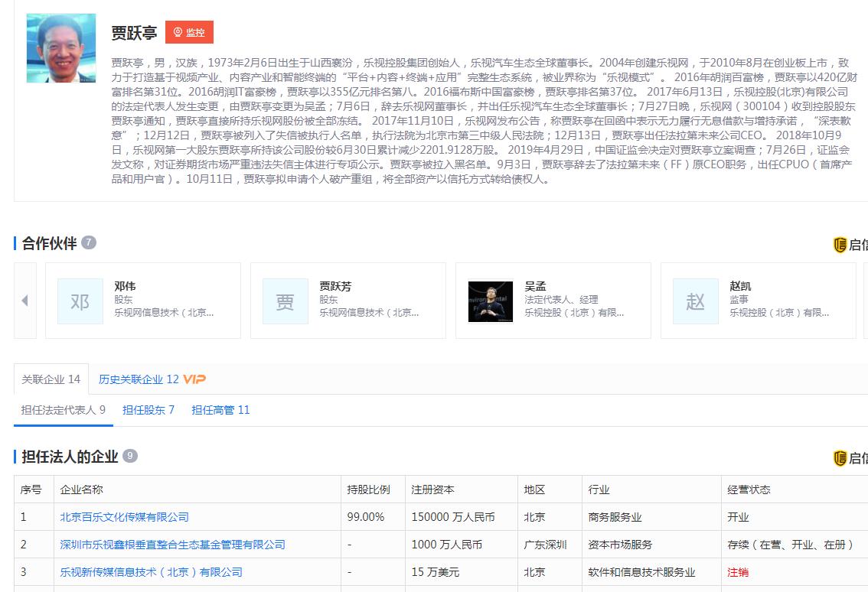Select 担任法定代表人 9 sub-tab

(63, 410)
